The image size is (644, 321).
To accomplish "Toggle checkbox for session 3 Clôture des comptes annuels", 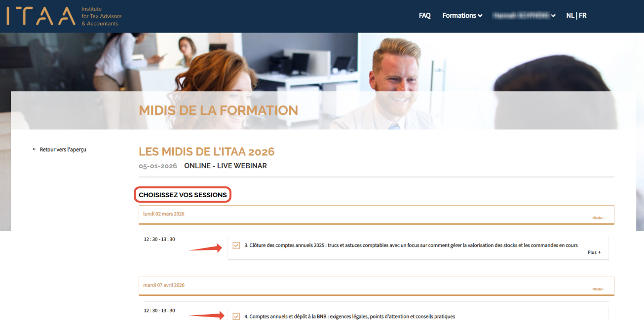I will point(236,245).
